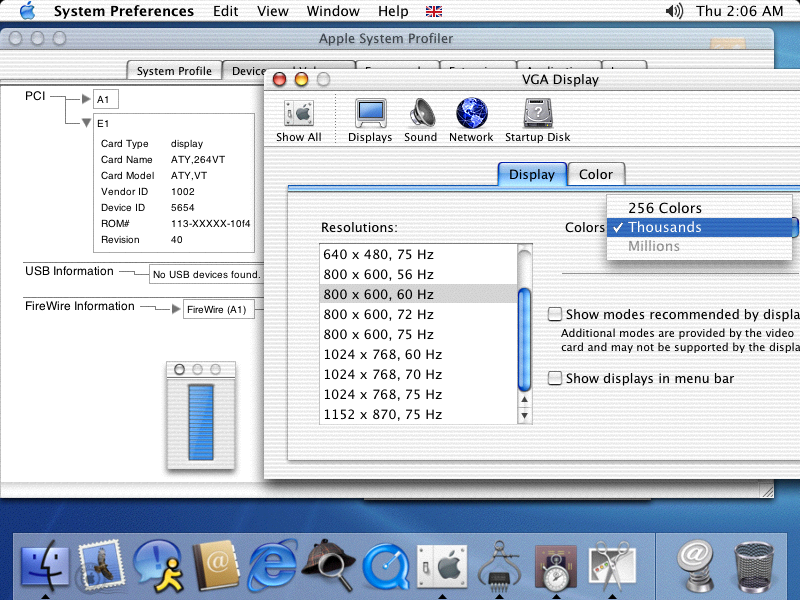Launch Finder from the Dock
Viewport: 800px width, 600px height.
click(x=45, y=565)
